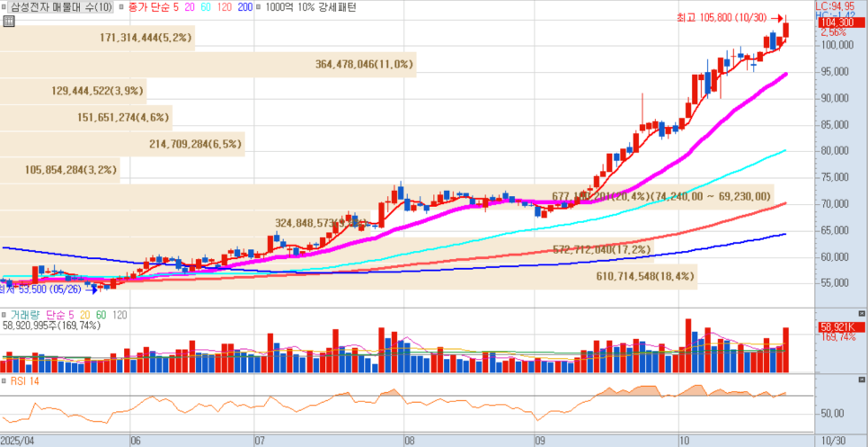Click the 07 month marker on date axis
868x447 pixels.
pos(259,441)
